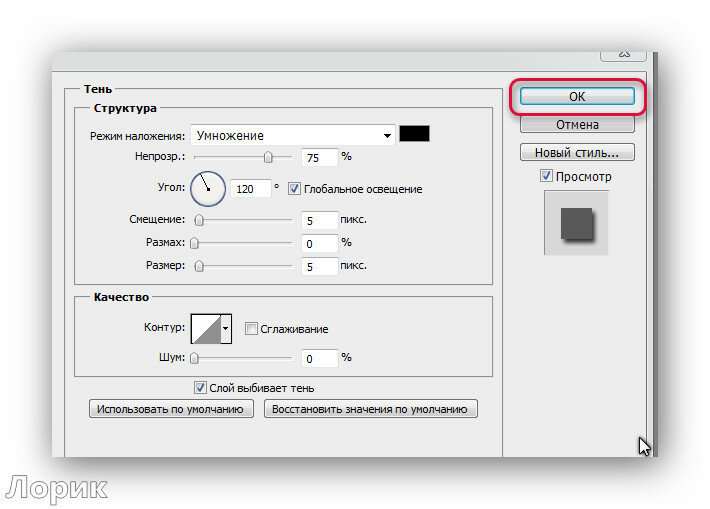Image resolution: width=710 pixels, height=509 pixels.
Task: Click the Смещение value field
Action: (x=320, y=221)
